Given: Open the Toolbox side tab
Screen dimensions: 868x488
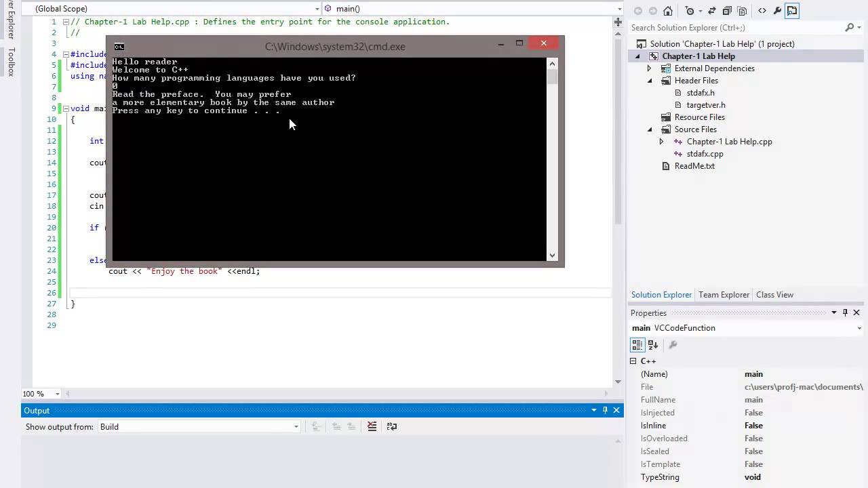Looking at the screenshot, I should pyautogui.click(x=11, y=61).
